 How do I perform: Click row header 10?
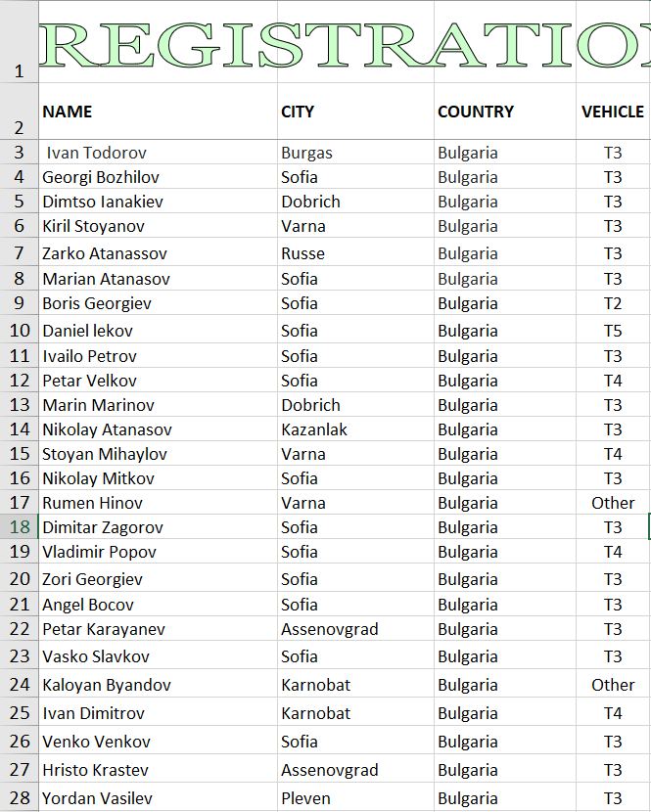(20, 331)
